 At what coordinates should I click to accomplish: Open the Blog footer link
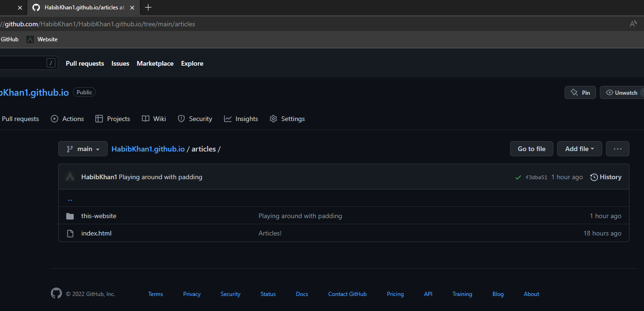(498, 294)
